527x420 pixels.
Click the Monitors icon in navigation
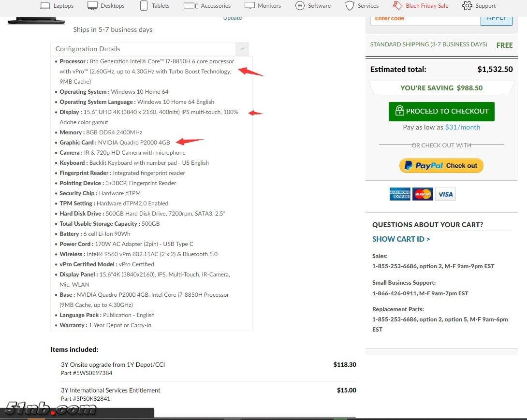[249, 6]
